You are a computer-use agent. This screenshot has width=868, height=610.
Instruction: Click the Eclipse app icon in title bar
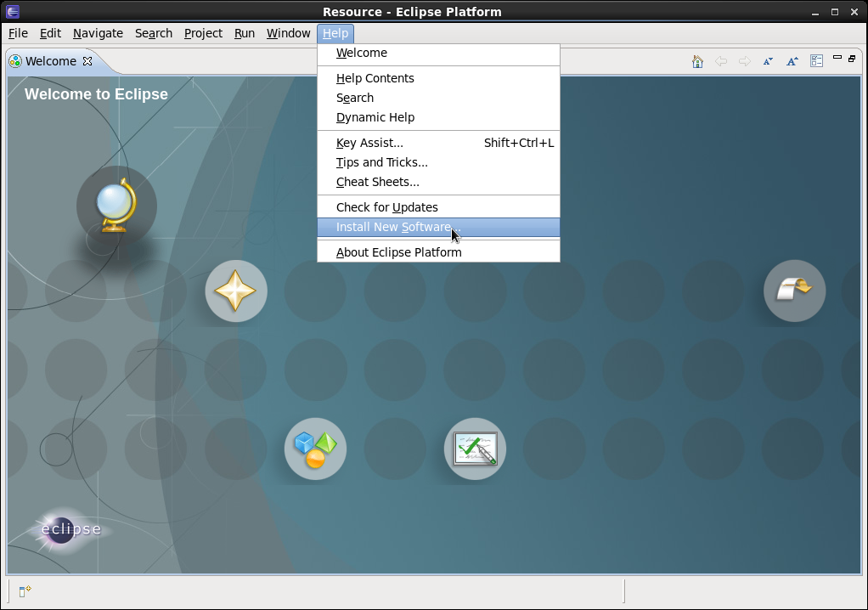coord(13,12)
